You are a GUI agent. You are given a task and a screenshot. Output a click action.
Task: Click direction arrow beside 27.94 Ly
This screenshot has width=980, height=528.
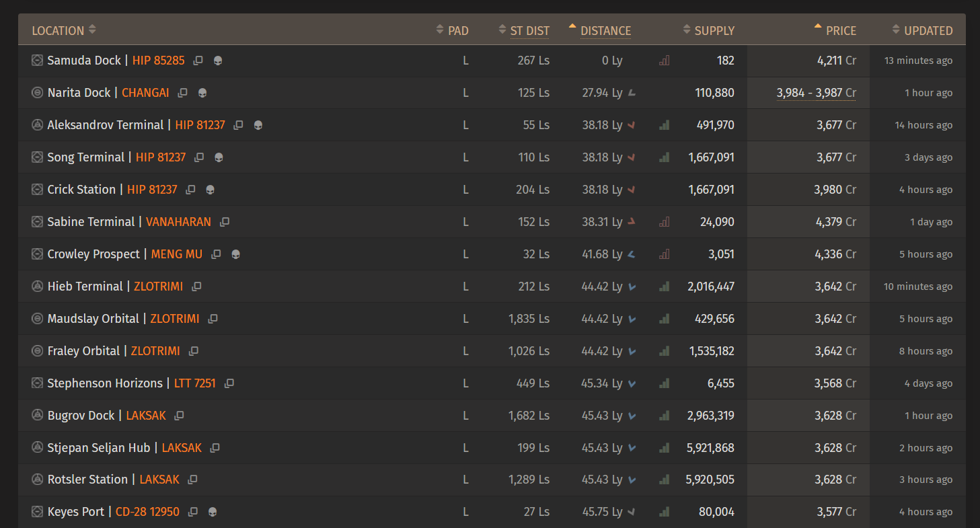click(632, 93)
